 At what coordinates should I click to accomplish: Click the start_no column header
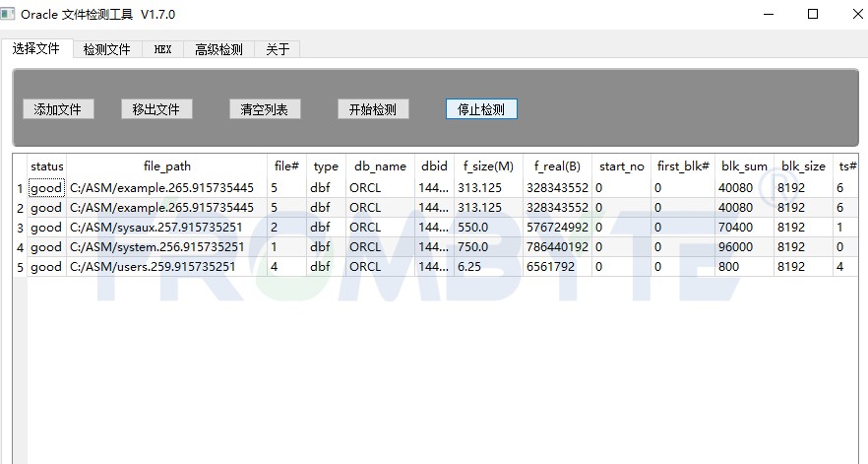622,166
